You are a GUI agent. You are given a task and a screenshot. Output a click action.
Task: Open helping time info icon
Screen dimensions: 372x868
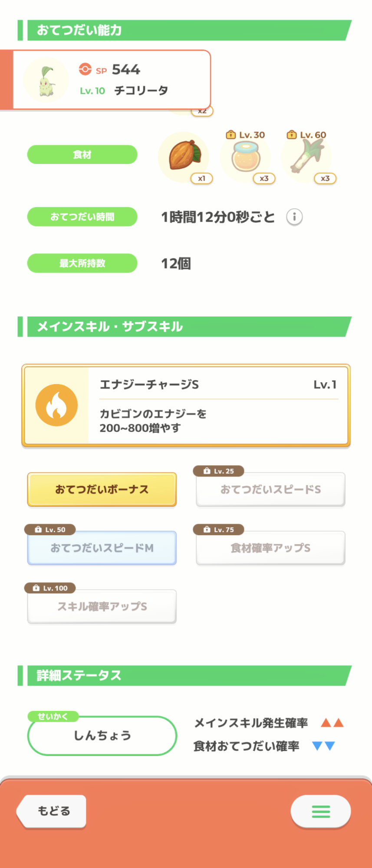pos(294,217)
